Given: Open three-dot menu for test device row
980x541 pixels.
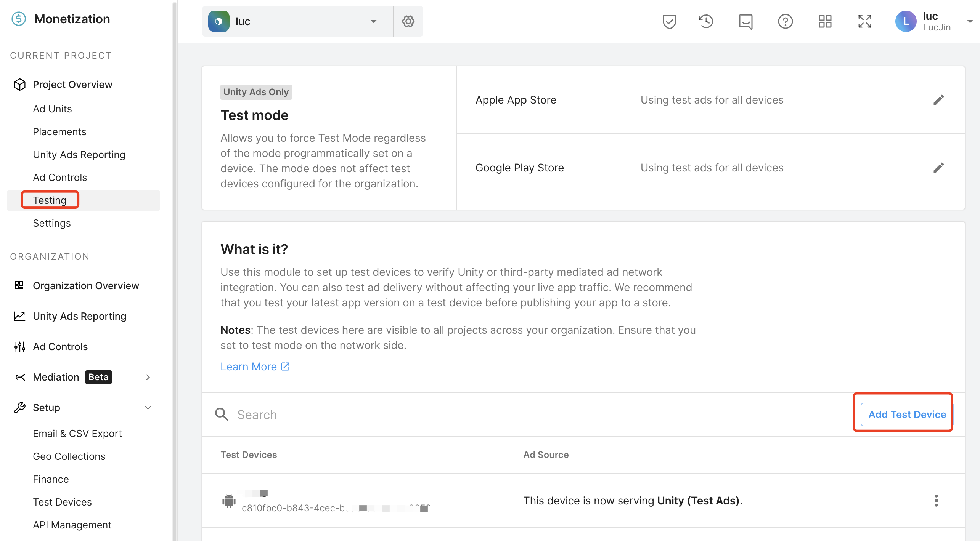Looking at the screenshot, I should [x=936, y=501].
